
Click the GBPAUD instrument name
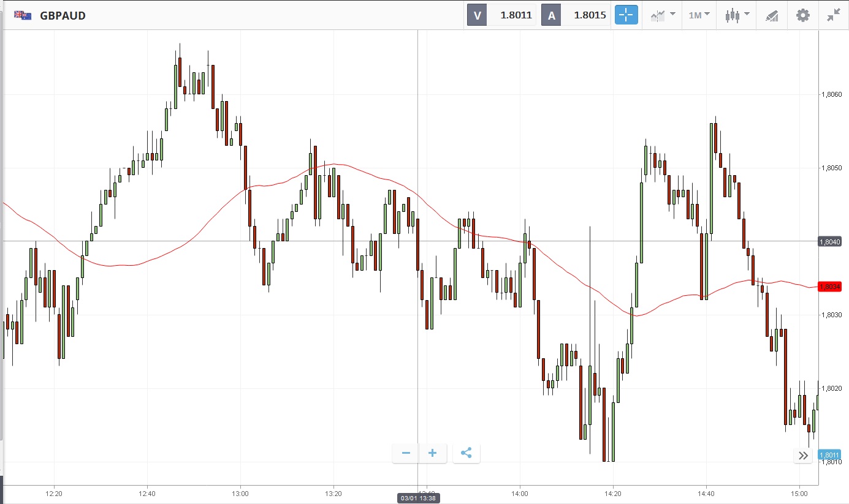63,16
